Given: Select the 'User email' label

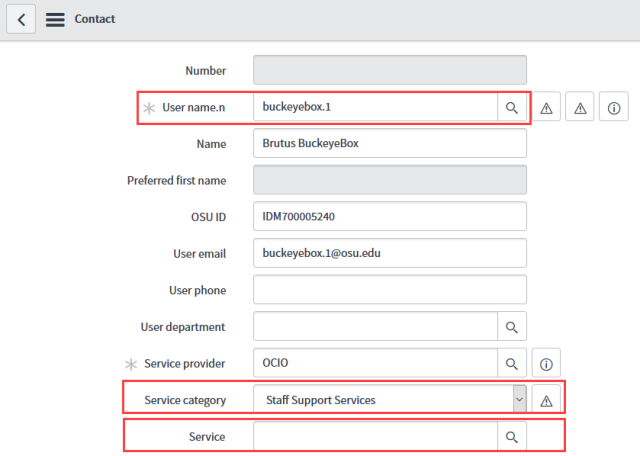Looking at the screenshot, I should point(200,254).
